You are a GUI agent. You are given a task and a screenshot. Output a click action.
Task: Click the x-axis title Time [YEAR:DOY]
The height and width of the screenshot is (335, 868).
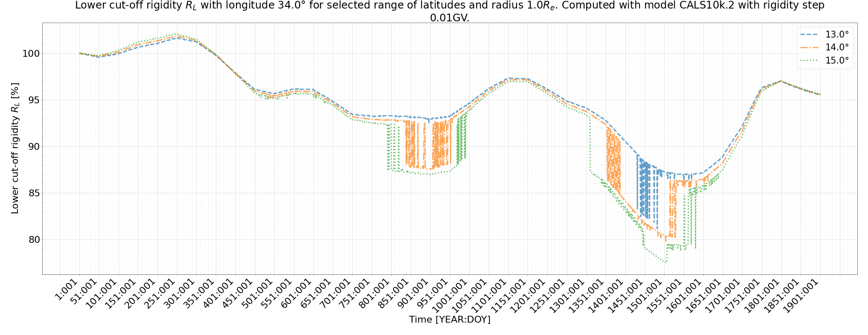(450, 320)
